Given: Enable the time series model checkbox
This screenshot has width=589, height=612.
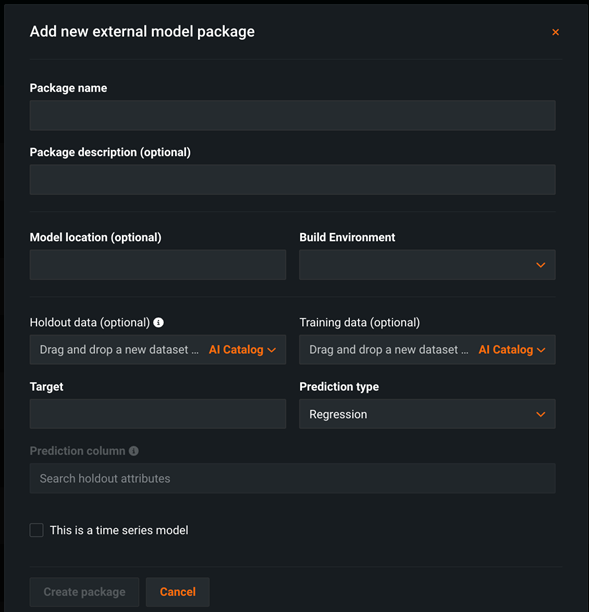Looking at the screenshot, I should [36, 530].
